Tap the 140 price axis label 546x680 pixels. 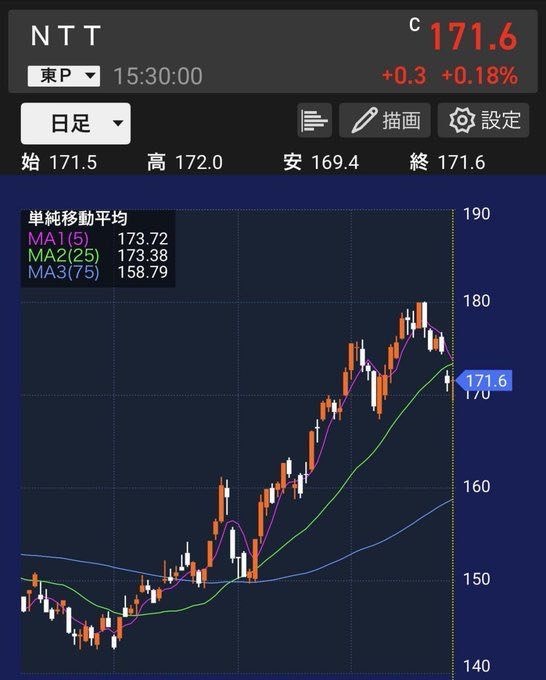pyautogui.click(x=477, y=666)
